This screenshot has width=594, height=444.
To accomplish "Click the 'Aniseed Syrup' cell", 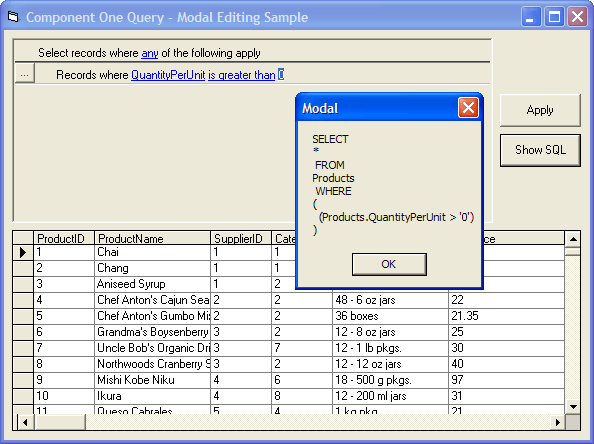I will 152,284.
